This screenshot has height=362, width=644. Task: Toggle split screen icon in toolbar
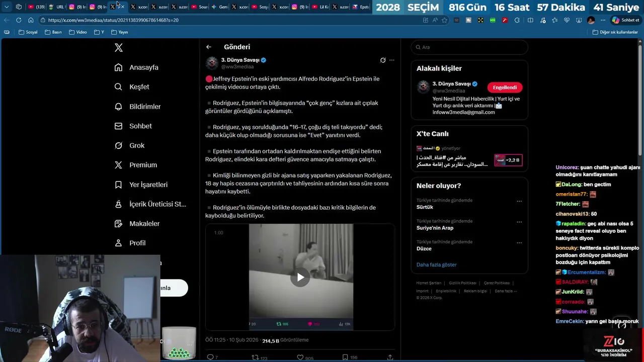click(530, 20)
